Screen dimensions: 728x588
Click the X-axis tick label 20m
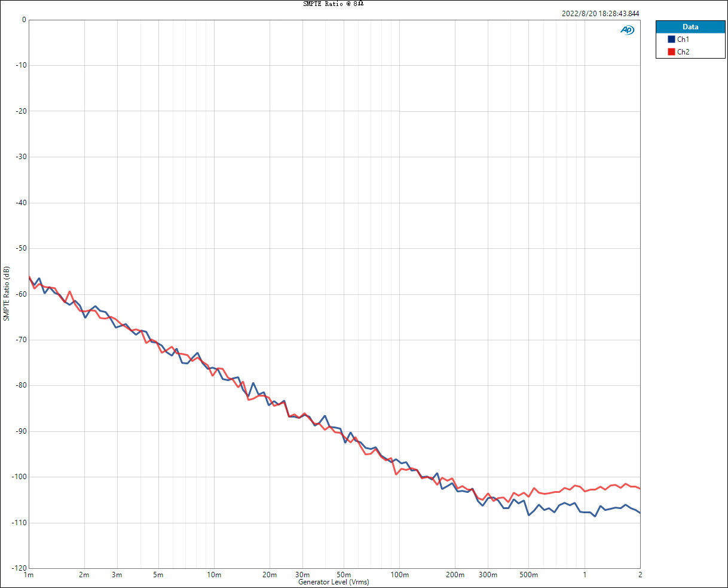click(x=270, y=575)
